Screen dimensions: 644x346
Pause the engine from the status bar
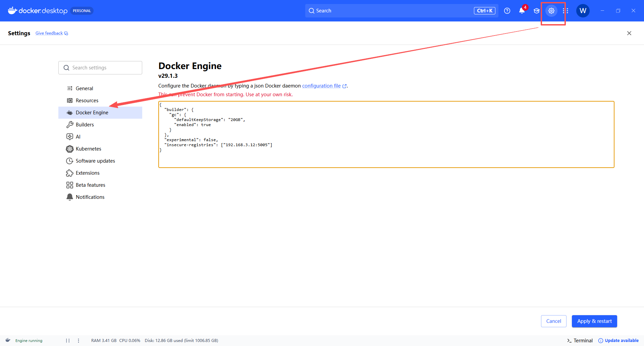click(68, 341)
